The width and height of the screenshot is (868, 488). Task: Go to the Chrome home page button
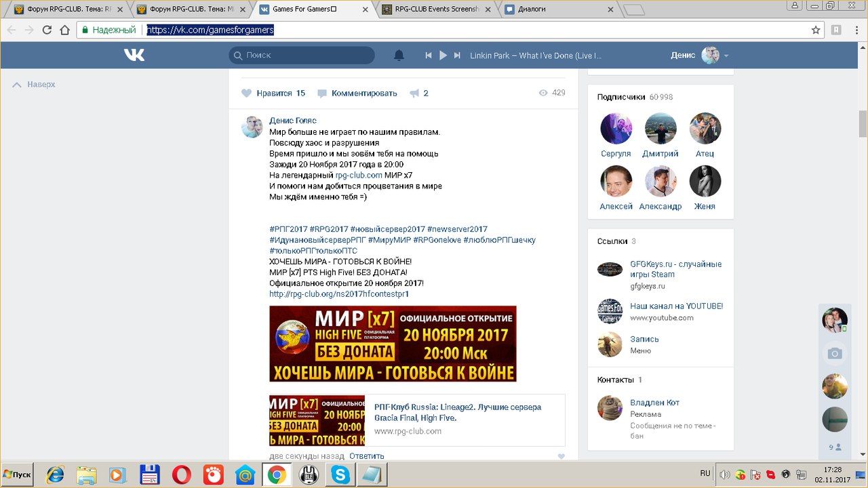(x=64, y=30)
